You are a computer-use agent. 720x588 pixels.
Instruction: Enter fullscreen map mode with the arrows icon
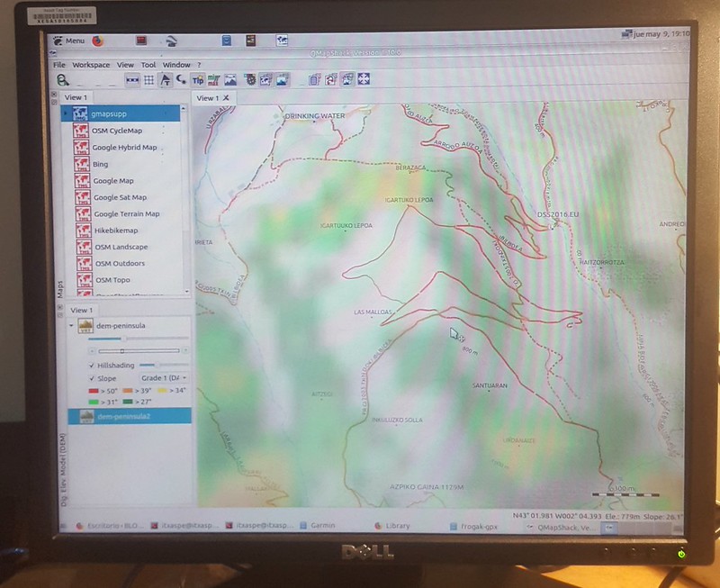[x=364, y=79]
